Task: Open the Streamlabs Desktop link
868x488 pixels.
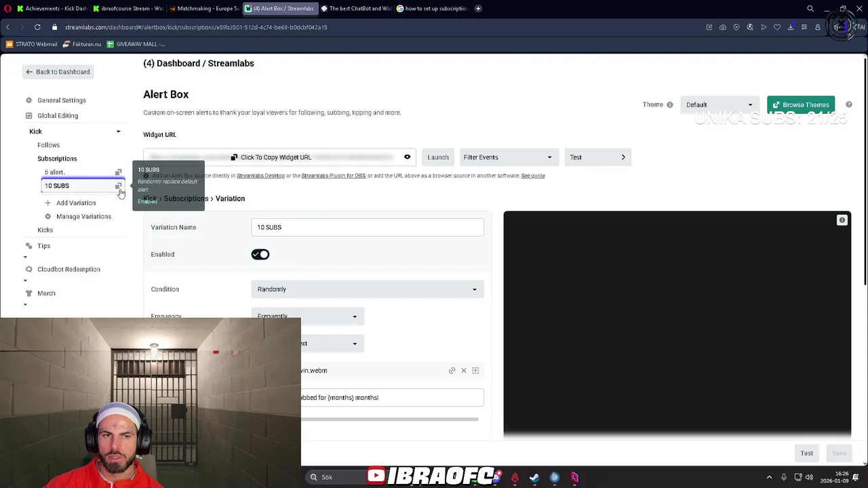Action: 260,176
